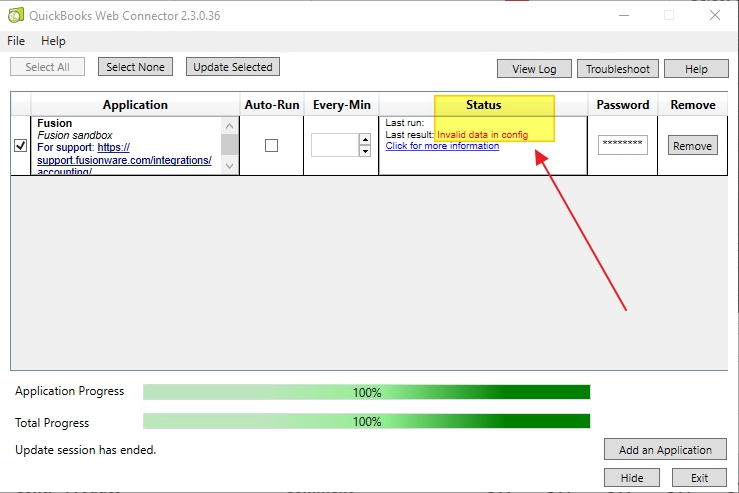
Task: Click the Update Selected button
Action: tap(232, 67)
